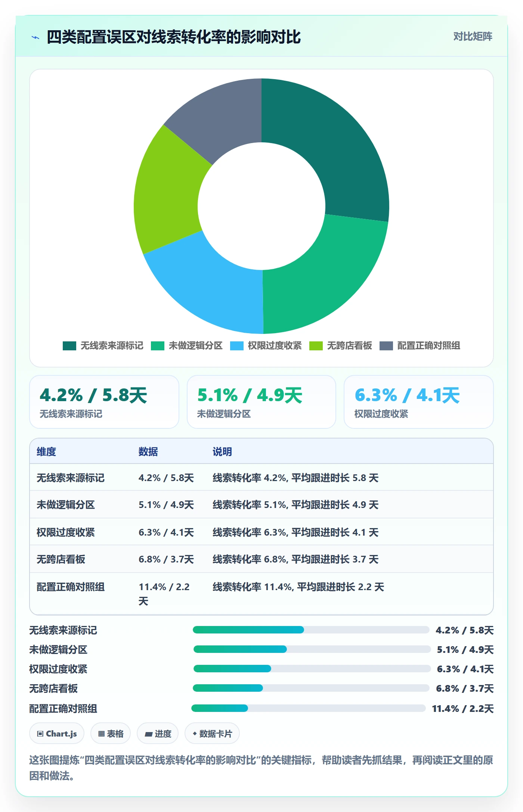
Task: Open the 5.1% / 4.9天 data card
Action: tap(261, 402)
